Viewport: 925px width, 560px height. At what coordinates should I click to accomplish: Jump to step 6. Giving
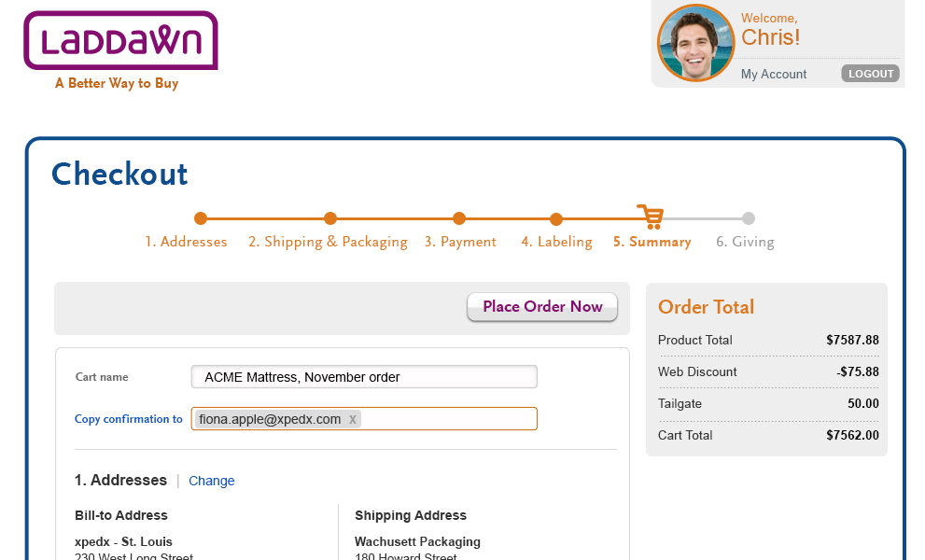[x=745, y=242]
